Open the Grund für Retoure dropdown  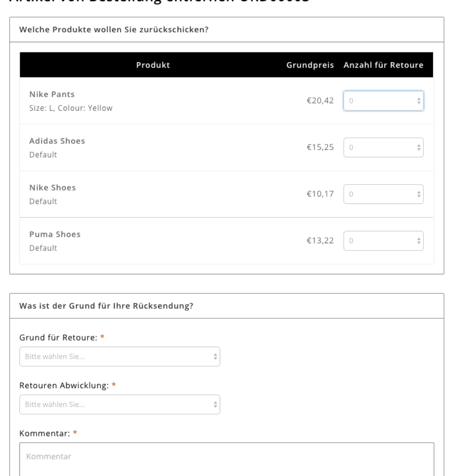pyautogui.click(x=120, y=356)
